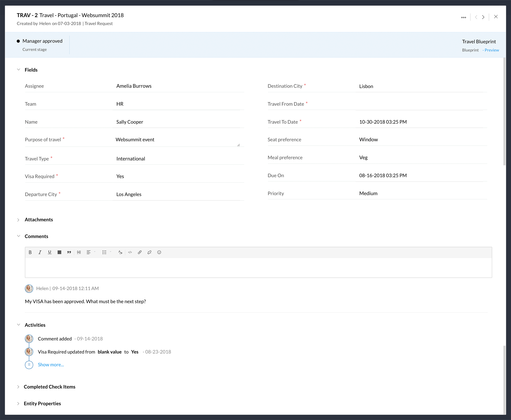Apply bold formatting in comment editor
This screenshot has width=511, height=420.
click(x=30, y=252)
